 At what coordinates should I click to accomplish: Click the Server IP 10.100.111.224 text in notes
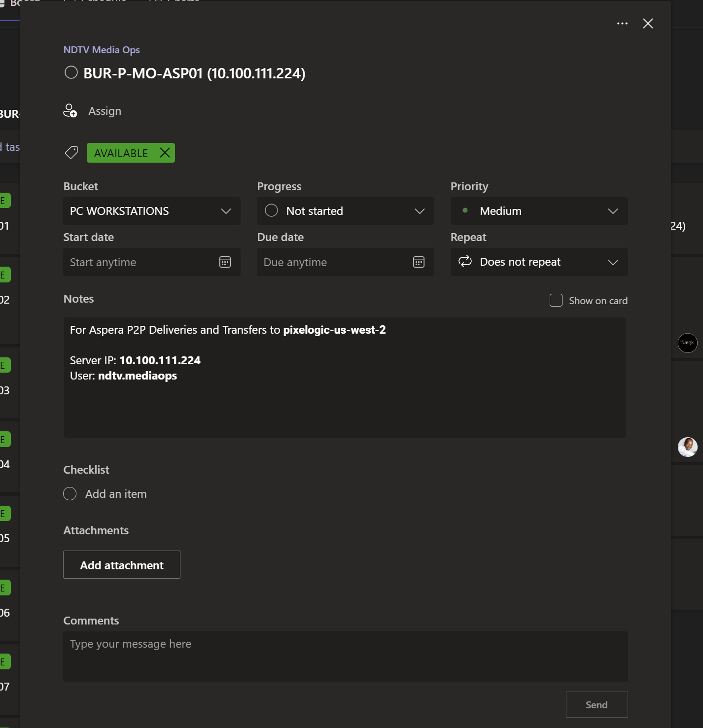pyautogui.click(x=160, y=360)
